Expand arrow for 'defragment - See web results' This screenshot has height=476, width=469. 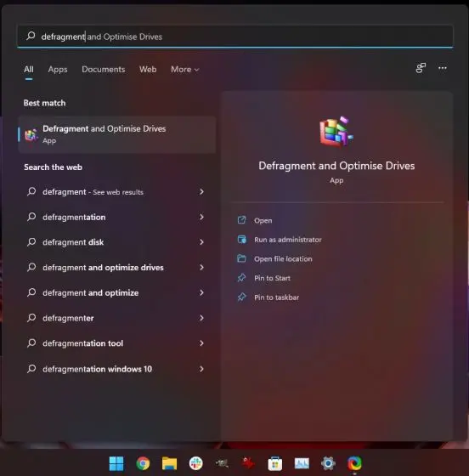tap(201, 191)
